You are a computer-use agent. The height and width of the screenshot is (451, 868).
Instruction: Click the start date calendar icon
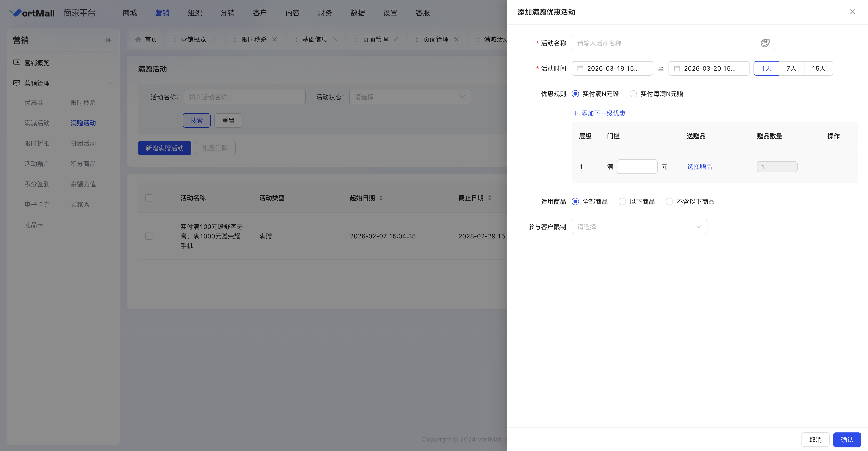580,68
